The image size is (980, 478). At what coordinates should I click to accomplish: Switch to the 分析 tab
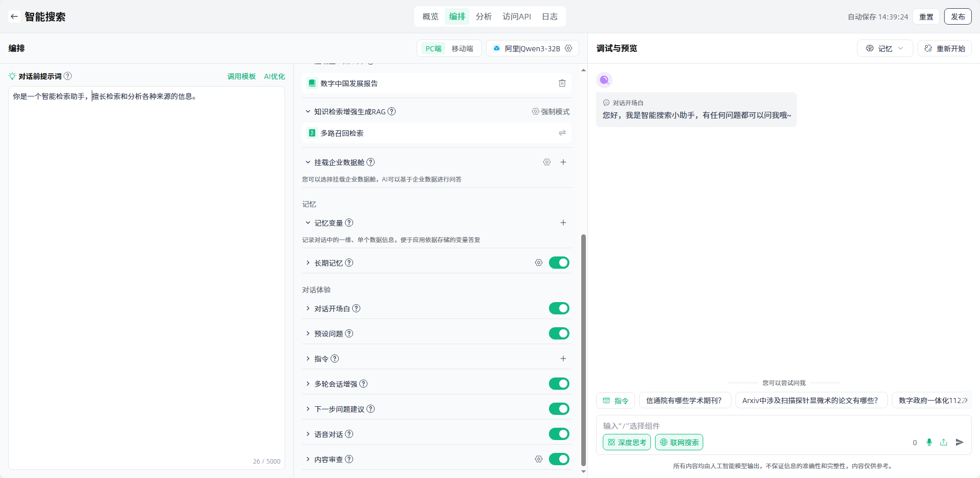point(483,16)
